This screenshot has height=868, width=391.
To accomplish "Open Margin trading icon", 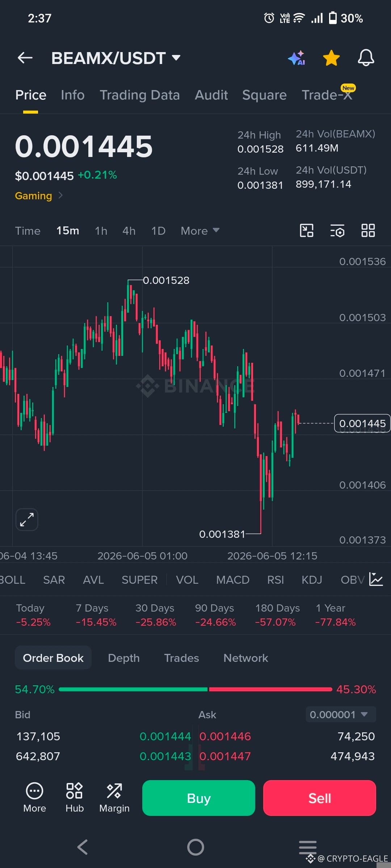I will tap(114, 797).
